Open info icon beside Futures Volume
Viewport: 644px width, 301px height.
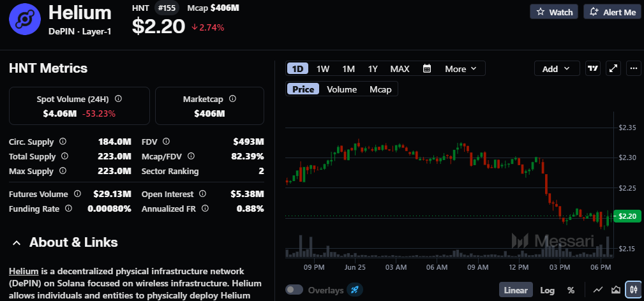77,194
